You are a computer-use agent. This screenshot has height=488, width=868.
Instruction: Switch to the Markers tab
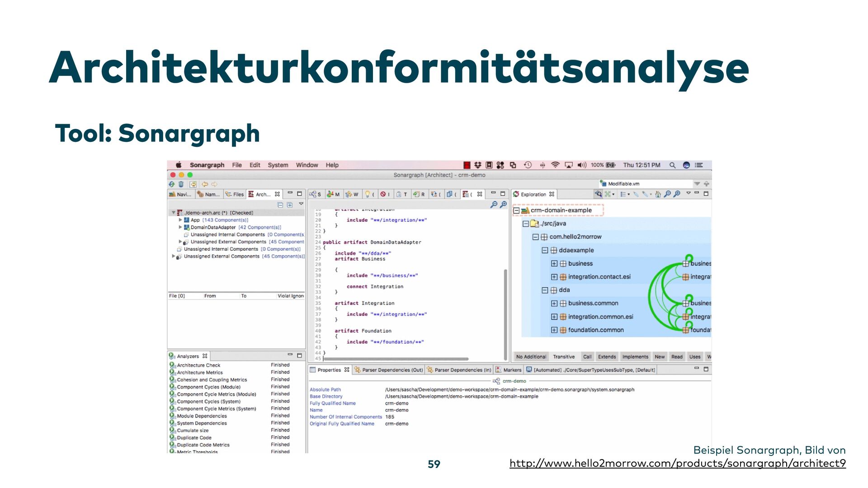tap(508, 370)
